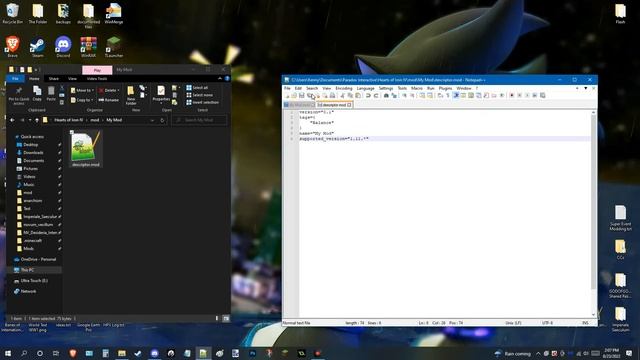This screenshot has height=360, width=640.
Task: Click New folder in Explorer ribbon
Action: point(131,96)
